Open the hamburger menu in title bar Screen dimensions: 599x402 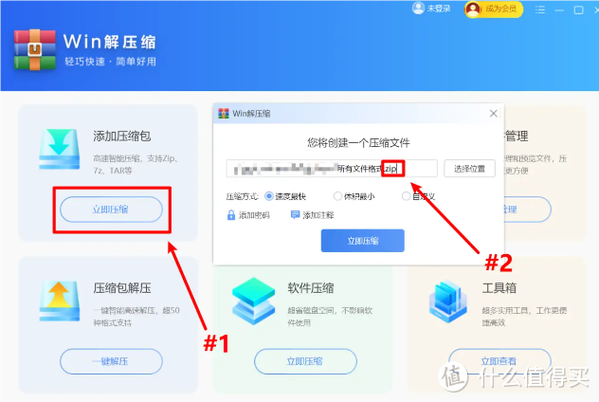(540, 10)
